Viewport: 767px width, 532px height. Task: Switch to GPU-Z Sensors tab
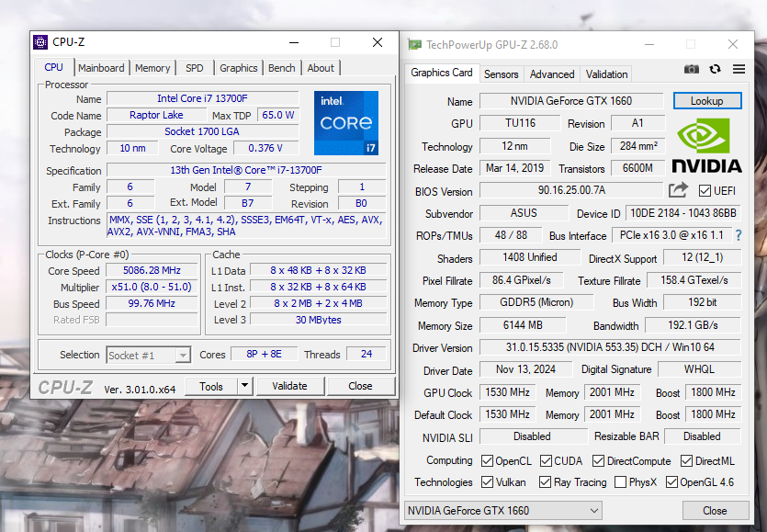pyautogui.click(x=501, y=74)
